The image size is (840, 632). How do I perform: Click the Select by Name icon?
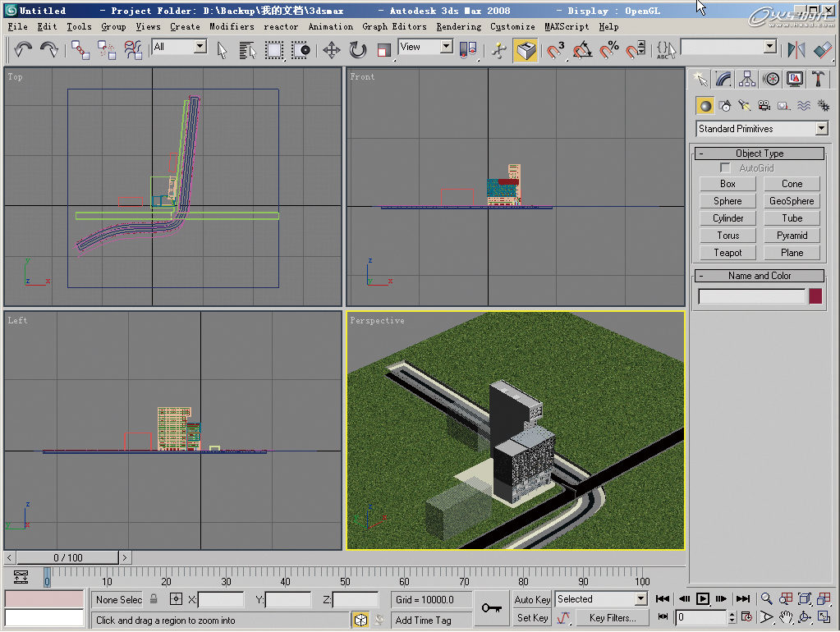click(248, 50)
